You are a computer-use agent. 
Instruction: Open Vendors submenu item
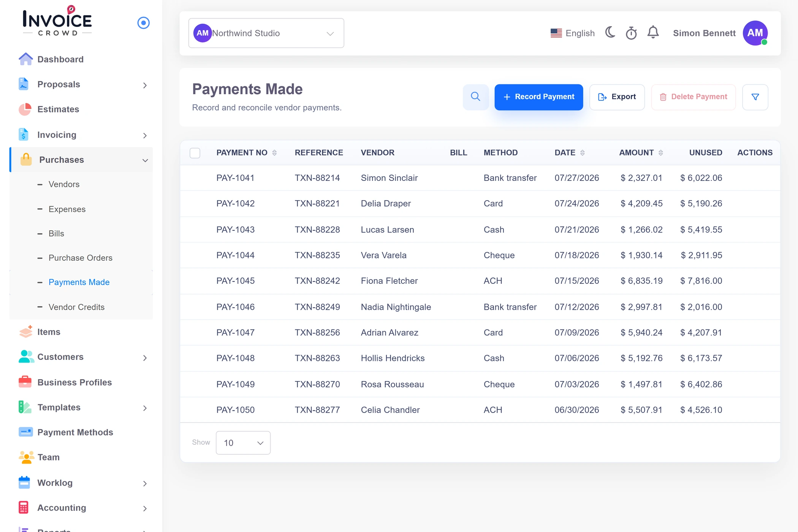(x=64, y=184)
